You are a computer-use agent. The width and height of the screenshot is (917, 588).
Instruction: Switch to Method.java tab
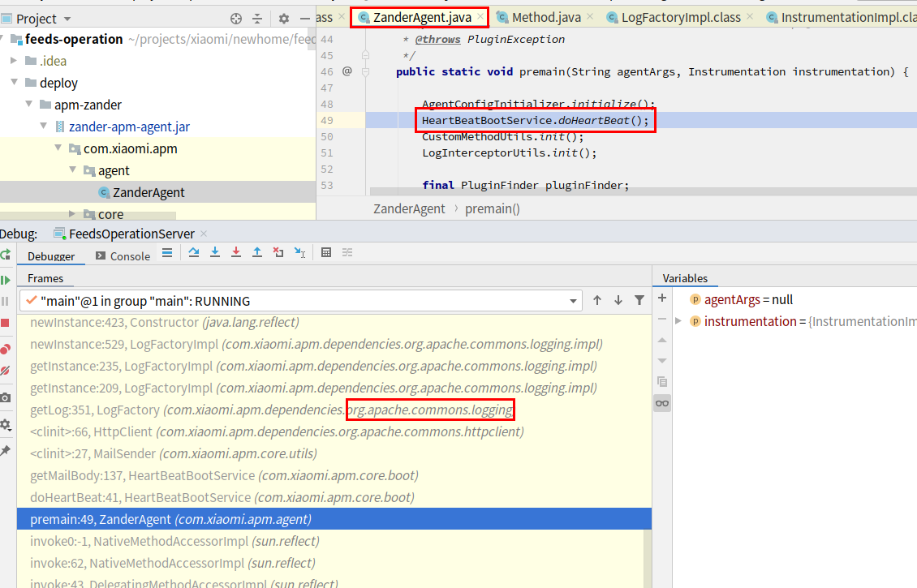pyautogui.click(x=546, y=18)
